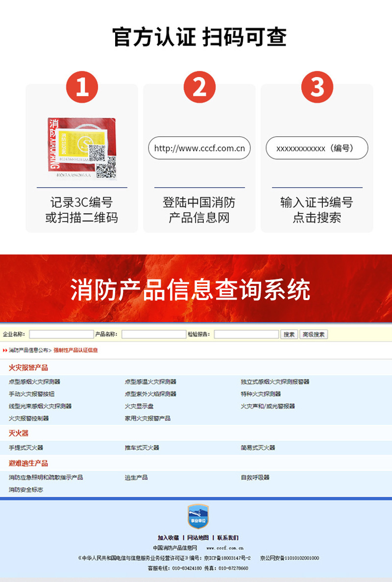Open 点型感烟火灾探测器 category

34,381
